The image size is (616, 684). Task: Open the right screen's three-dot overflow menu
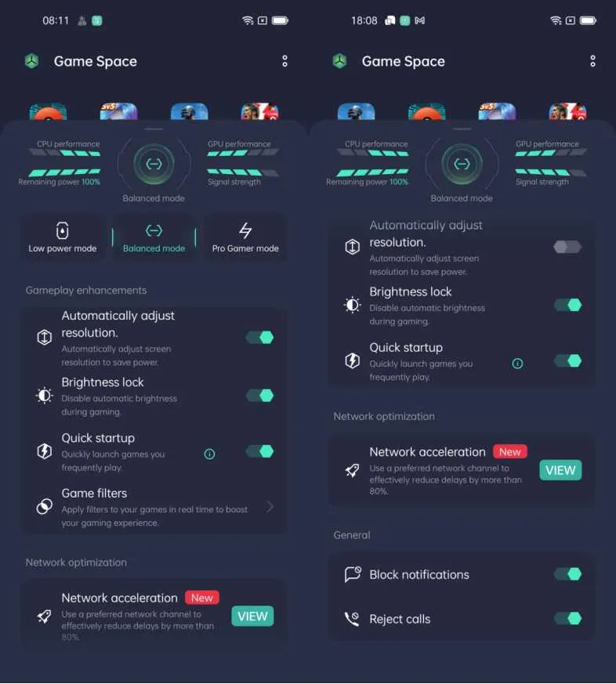(592, 61)
